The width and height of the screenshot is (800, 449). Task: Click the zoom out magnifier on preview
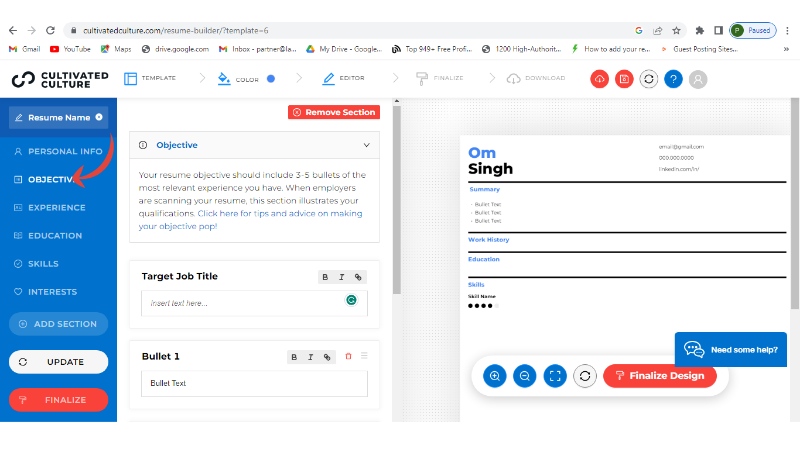(x=524, y=376)
